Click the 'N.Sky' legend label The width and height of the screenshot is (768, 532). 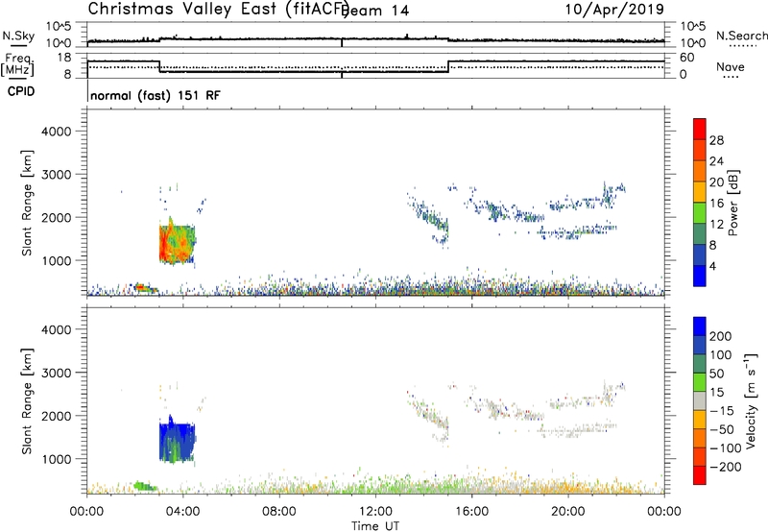pyautogui.click(x=18, y=36)
